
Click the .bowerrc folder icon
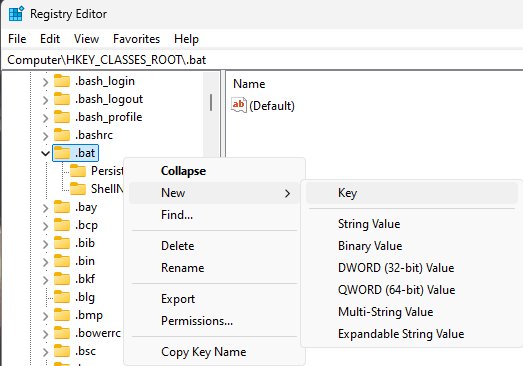coord(62,333)
